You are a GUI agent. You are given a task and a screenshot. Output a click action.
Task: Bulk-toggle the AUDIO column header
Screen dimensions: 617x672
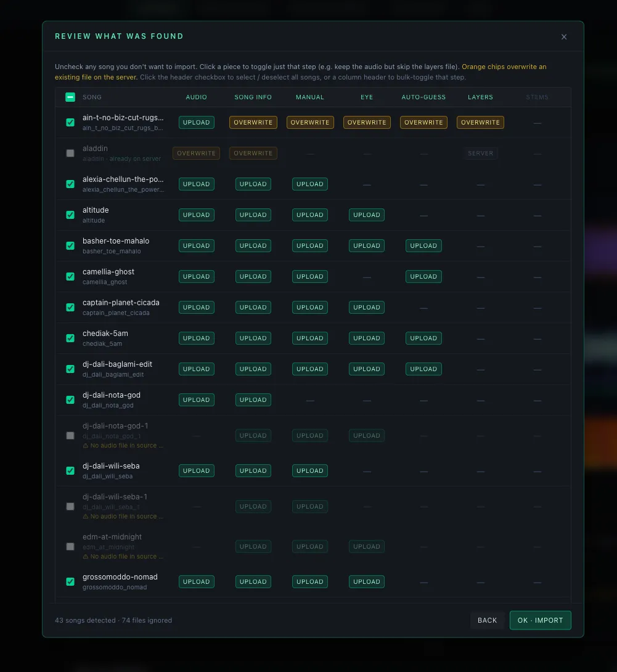pyautogui.click(x=196, y=97)
